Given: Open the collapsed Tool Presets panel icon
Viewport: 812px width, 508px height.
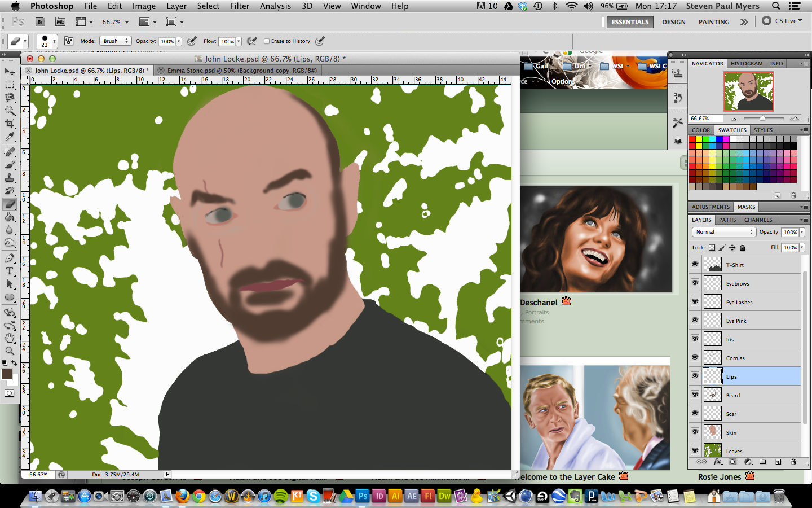Looking at the screenshot, I should click(x=678, y=122).
